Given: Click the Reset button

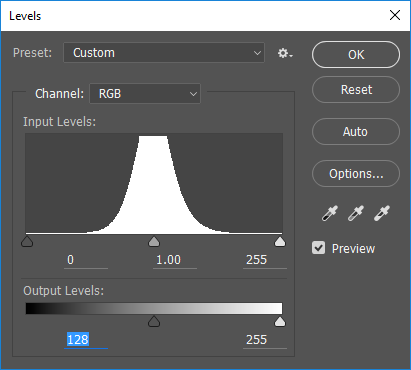Looking at the screenshot, I should coord(356,90).
